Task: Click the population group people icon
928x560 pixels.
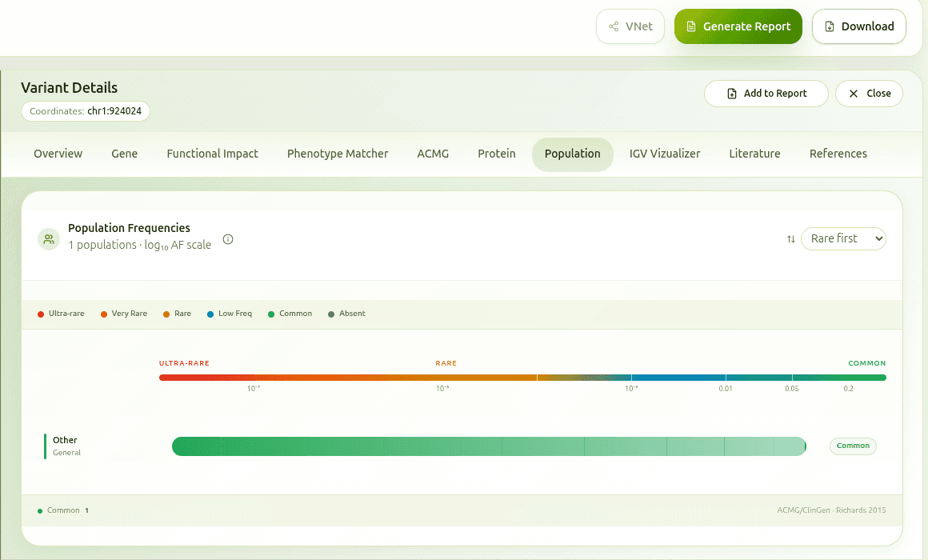Action: coord(50,239)
